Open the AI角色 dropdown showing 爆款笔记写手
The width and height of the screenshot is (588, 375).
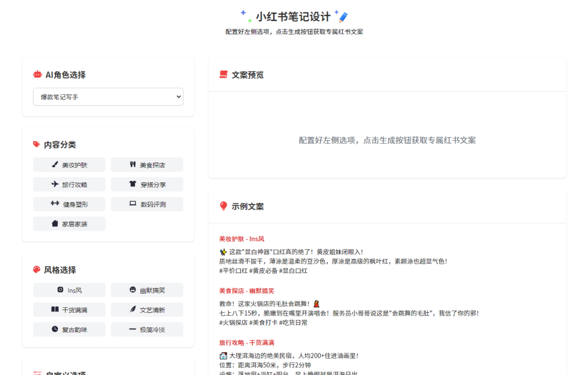click(x=108, y=96)
